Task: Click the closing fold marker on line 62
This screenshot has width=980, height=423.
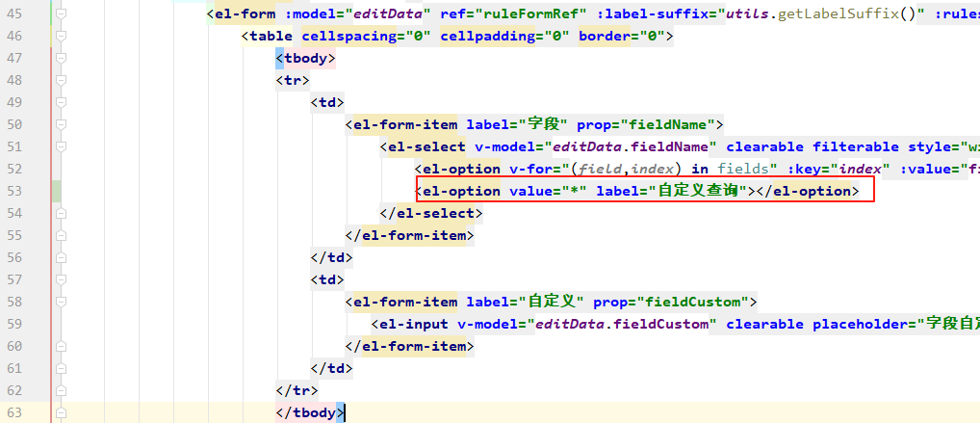Action: (x=62, y=391)
